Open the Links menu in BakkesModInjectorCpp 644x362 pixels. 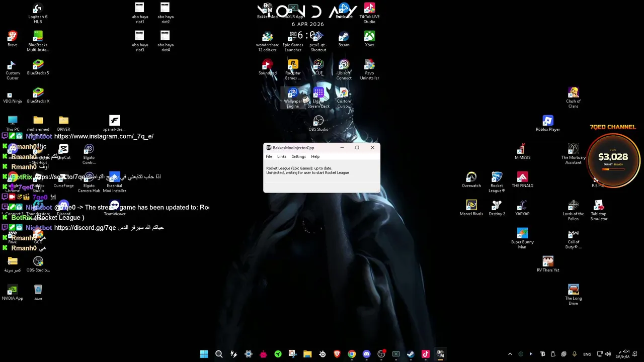[282, 156]
